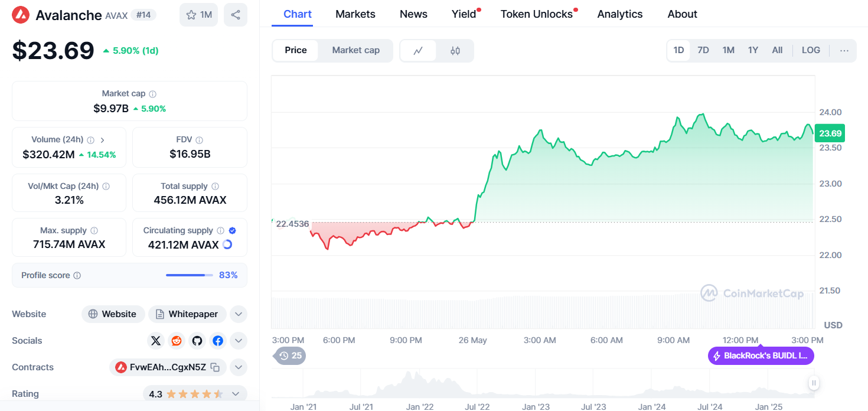
Task: Switch to candlestick chart icon
Action: click(455, 51)
